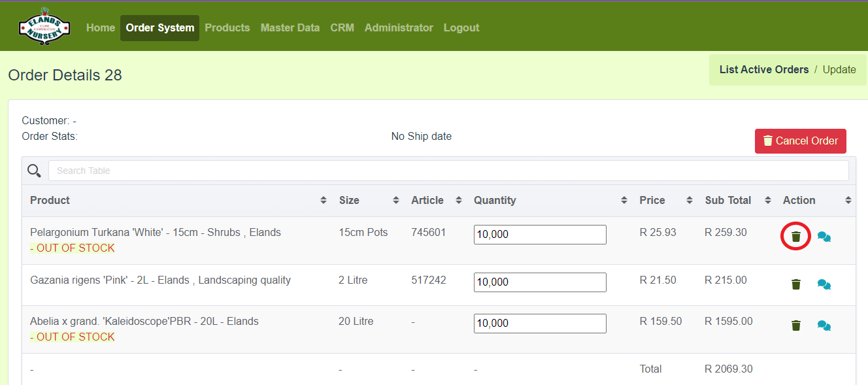Sort by Sub Total column header
868x385 pixels.
click(x=728, y=200)
